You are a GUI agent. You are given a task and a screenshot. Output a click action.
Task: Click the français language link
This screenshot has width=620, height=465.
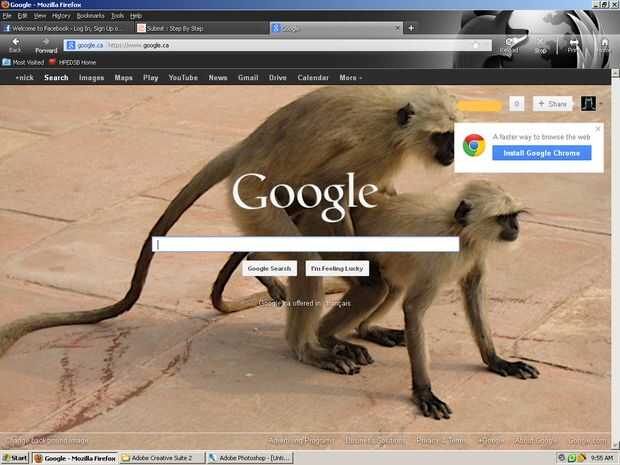pos(338,303)
